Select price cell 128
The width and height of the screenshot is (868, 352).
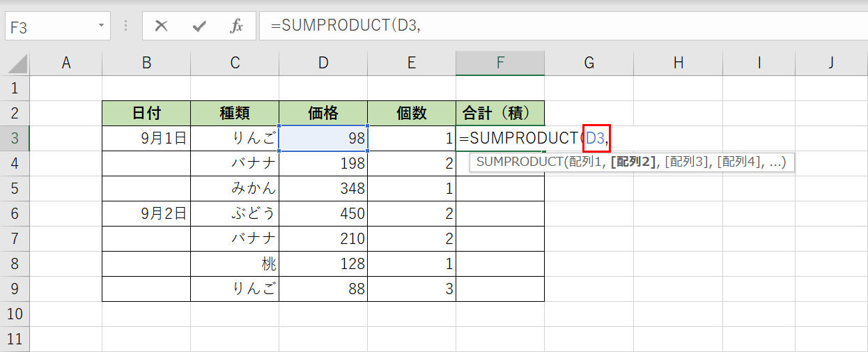coord(323,263)
